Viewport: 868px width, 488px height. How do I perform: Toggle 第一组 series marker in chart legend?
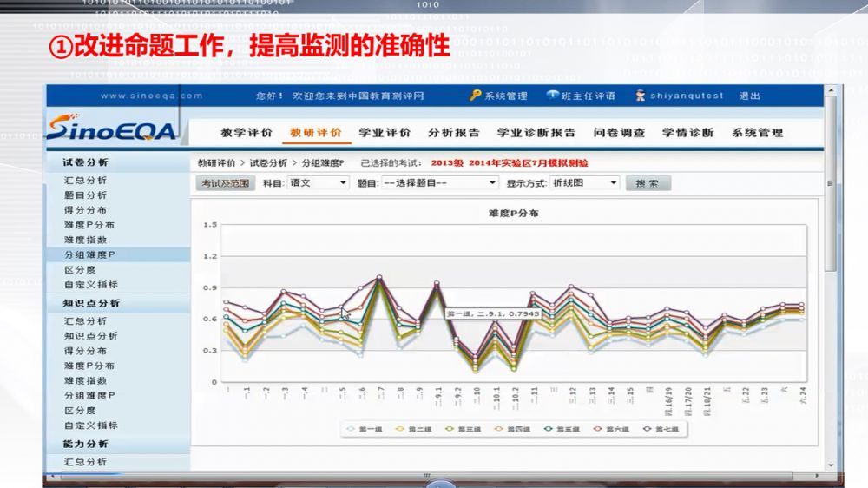[x=351, y=429]
